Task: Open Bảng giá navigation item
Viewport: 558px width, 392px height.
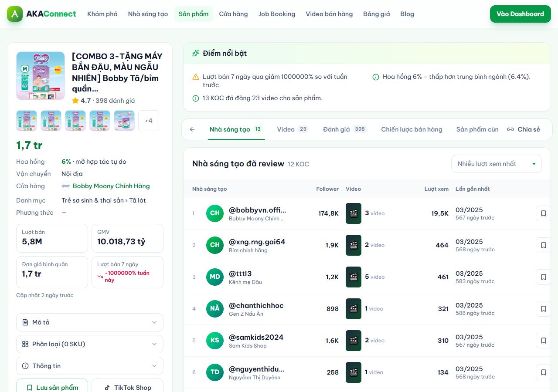Action: (x=377, y=14)
